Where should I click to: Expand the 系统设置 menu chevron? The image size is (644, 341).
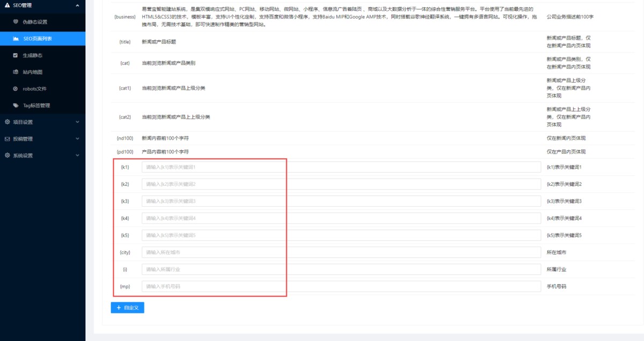point(78,155)
